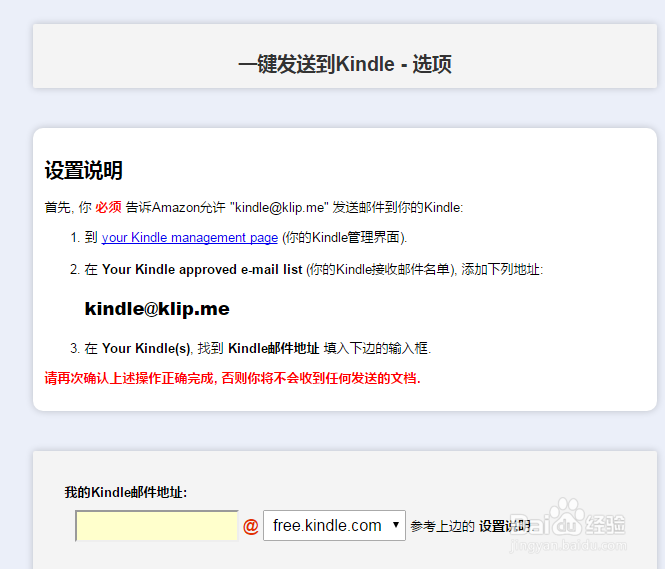Click the red warning text 请再次确认上述操作正确完成

(232, 378)
